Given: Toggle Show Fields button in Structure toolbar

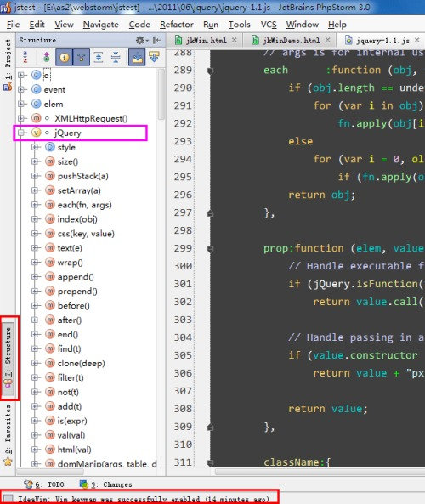Looking at the screenshot, I should coord(64,57).
